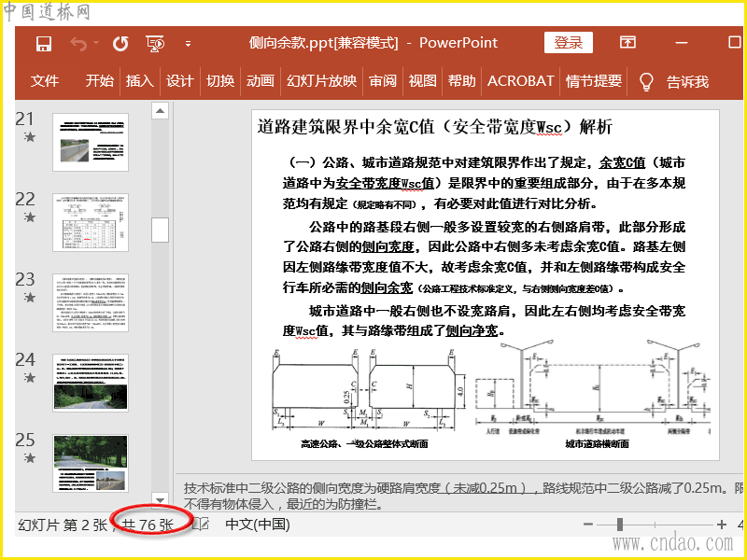Image resolution: width=747 pixels, height=560 pixels.
Task: Open the undo history dropdown arrow
Action: click(96, 43)
